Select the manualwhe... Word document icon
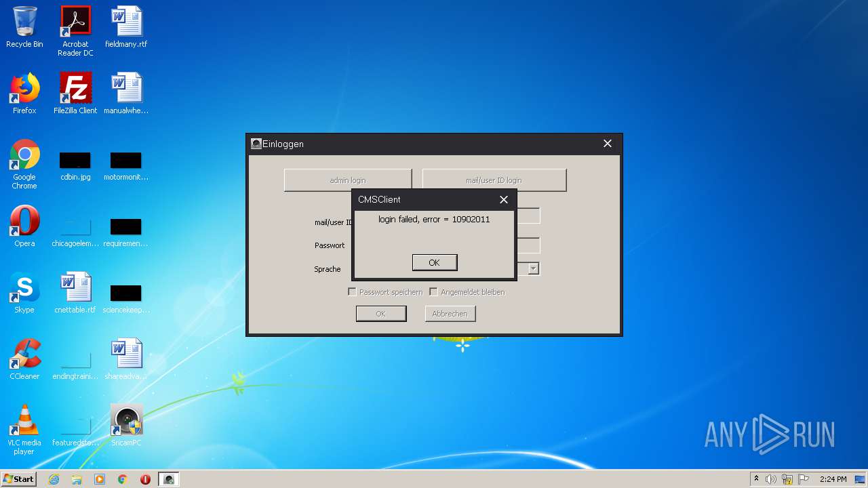 tap(126, 94)
